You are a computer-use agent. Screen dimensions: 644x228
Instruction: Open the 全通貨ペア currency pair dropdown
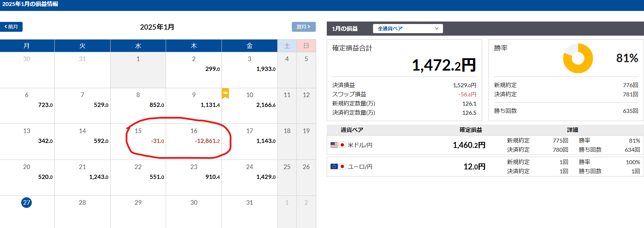pos(408,29)
